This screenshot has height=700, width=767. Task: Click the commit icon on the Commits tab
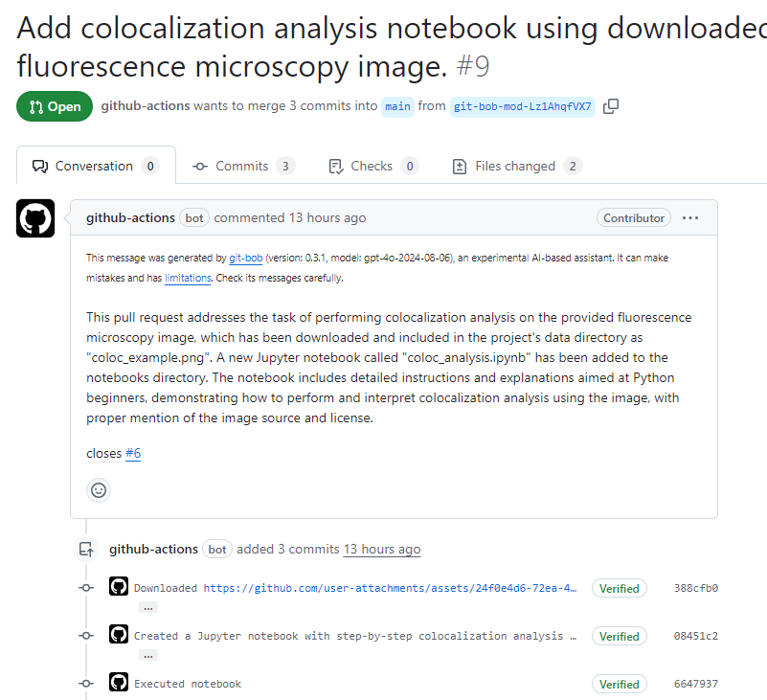tap(198, 166)
